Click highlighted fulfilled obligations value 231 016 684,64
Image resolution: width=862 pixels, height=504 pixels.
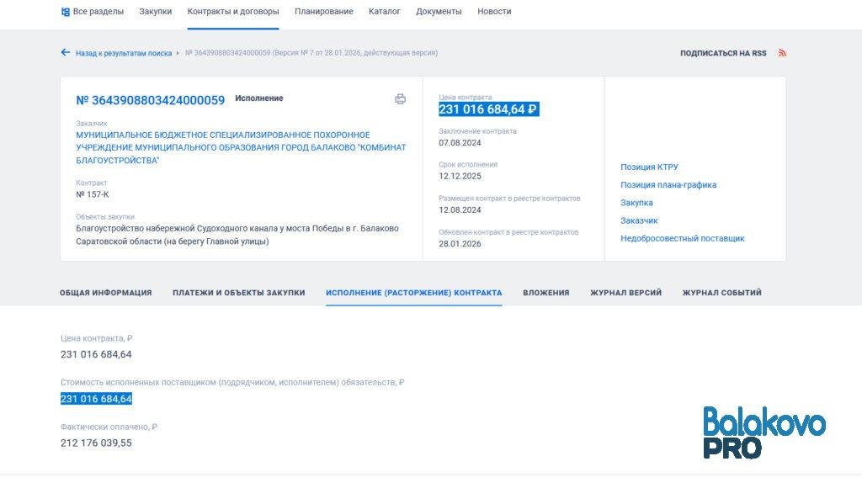(96, 399)
